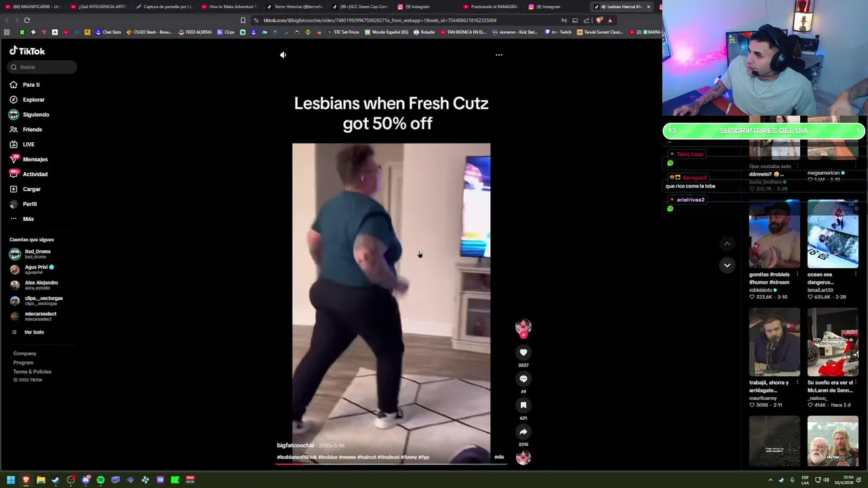The width and height of the screenshot is (868, 488).
Task: Expand the Terms & Policies footer section
Action: coord(32,372)
